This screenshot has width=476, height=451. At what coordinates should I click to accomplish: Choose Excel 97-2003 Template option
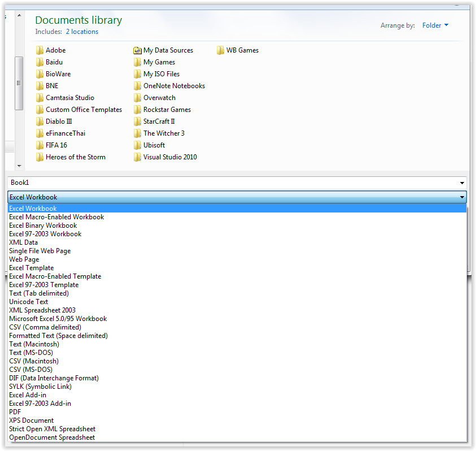tap(237, 285)
